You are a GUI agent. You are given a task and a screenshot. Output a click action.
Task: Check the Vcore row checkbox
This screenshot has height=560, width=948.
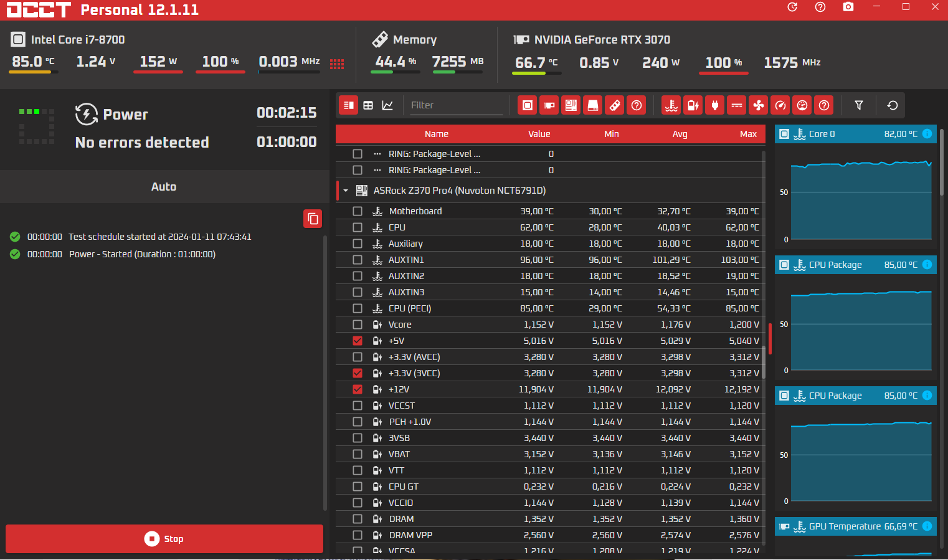[x=358, y=325]
